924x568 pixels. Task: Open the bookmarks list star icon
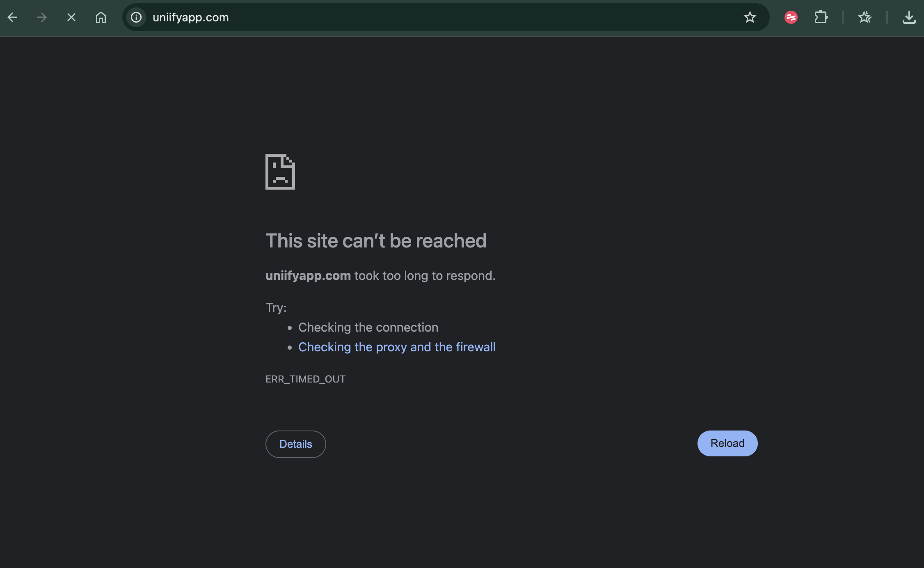pos(865,17)
